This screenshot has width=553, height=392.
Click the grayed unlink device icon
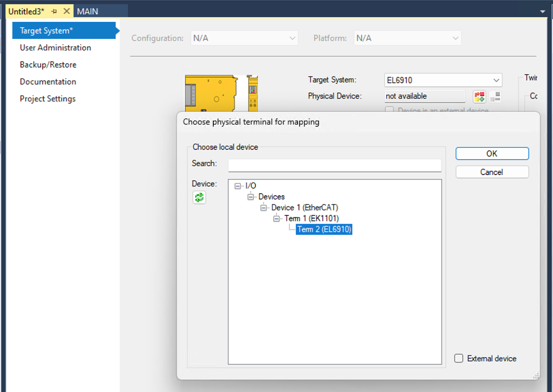[495, 96]
